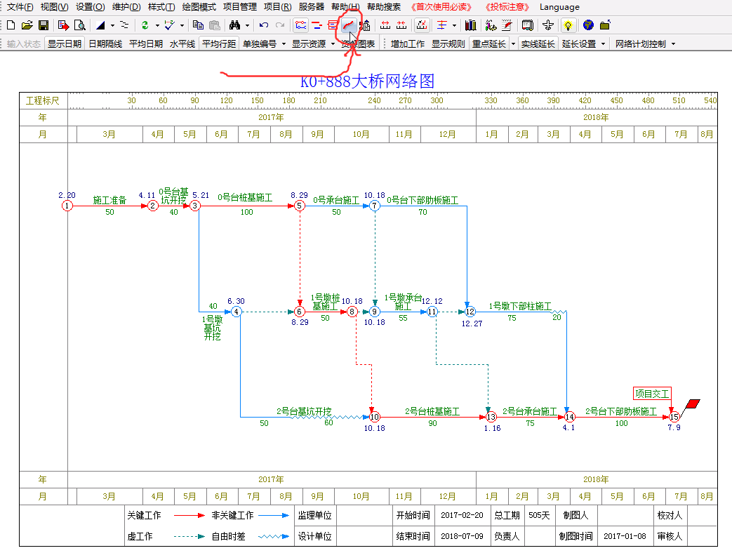
Task: Open dropdown arrow beside 网络计划控制
Action: pyautogui.click(x=673, y=44)
